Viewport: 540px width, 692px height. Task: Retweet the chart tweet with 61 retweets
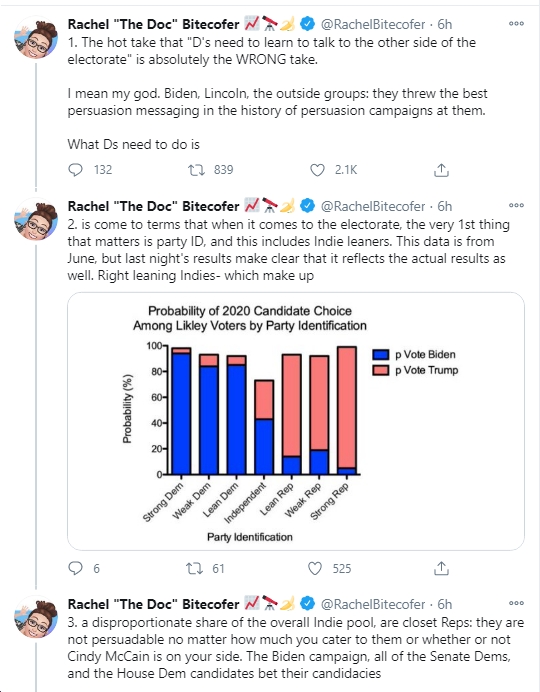point(194,568)
